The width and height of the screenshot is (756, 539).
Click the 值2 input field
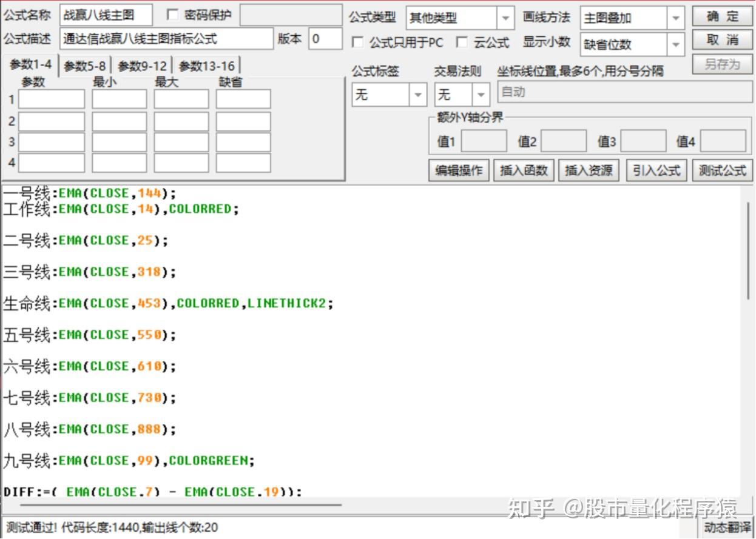[564, 141]
